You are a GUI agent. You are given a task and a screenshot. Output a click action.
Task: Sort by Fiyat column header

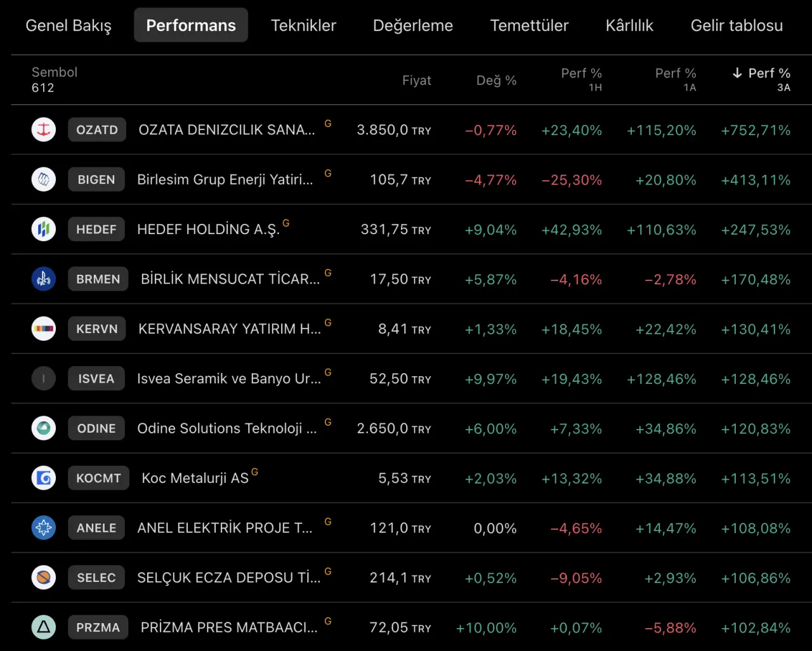(x=417, y=81)
